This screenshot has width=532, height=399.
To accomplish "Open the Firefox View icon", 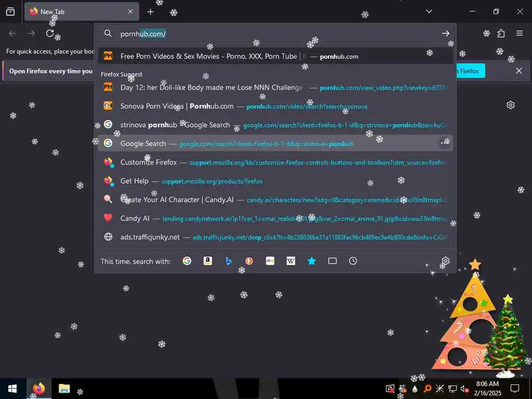I will [x=10, y=11].
